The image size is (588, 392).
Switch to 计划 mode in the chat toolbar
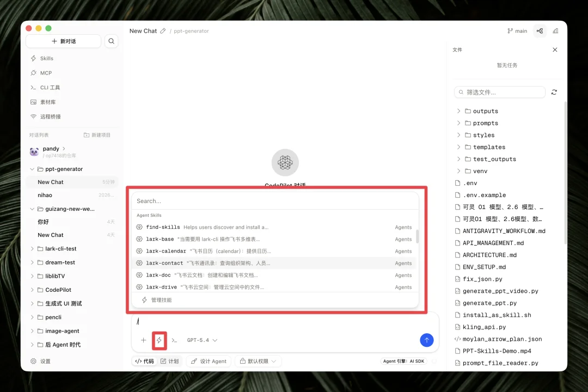170,360
